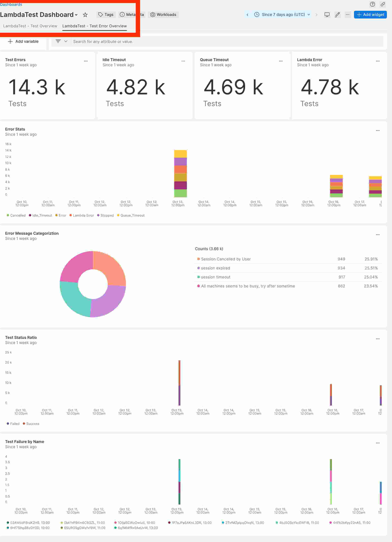Click the 14.3 k Test Errors value

click(36, 87)
